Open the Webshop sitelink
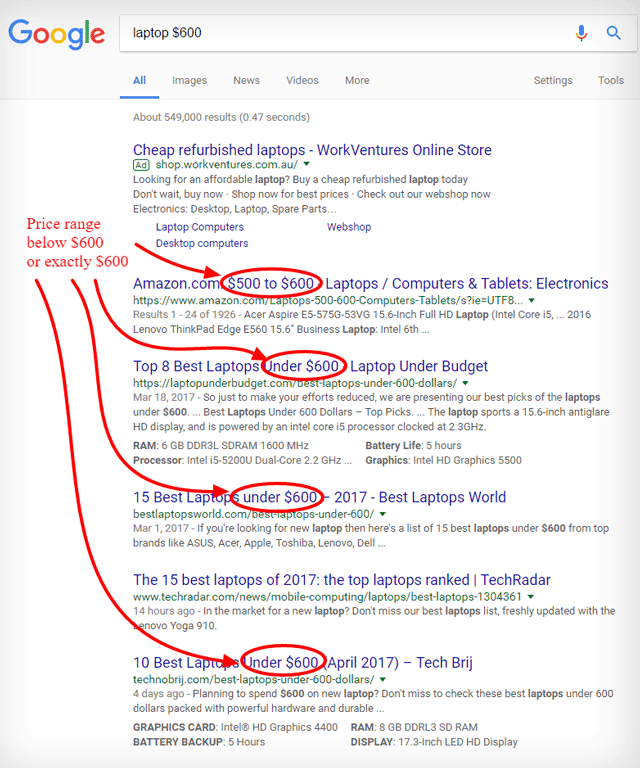The width and height of the screenshot is (640, 768). coord(349,227)
